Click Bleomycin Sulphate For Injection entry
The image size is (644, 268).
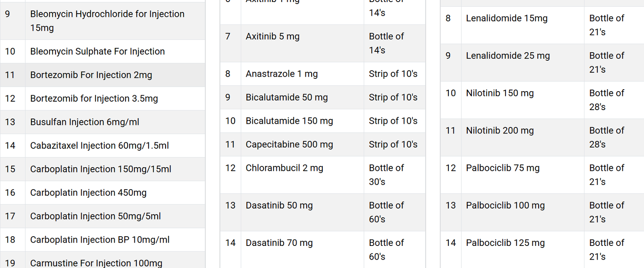97,51
